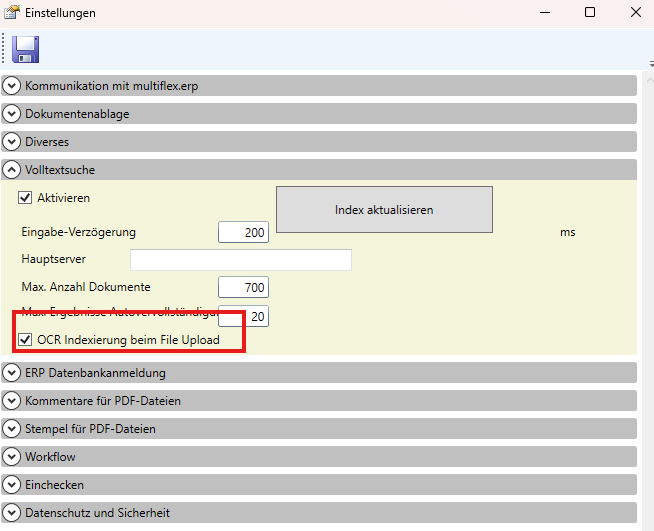Click into the Hauptserver text field
Screen dimensions: 654x531
pos(240,261)
